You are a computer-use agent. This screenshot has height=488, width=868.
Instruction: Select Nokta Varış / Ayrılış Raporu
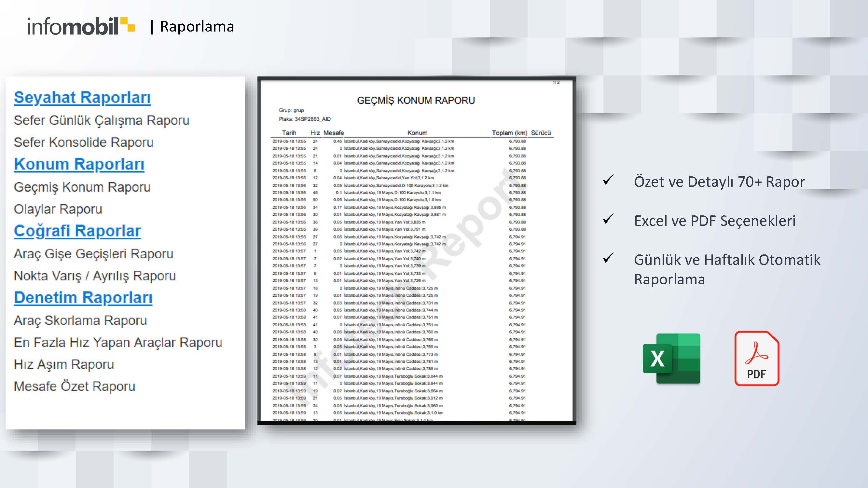95,276
